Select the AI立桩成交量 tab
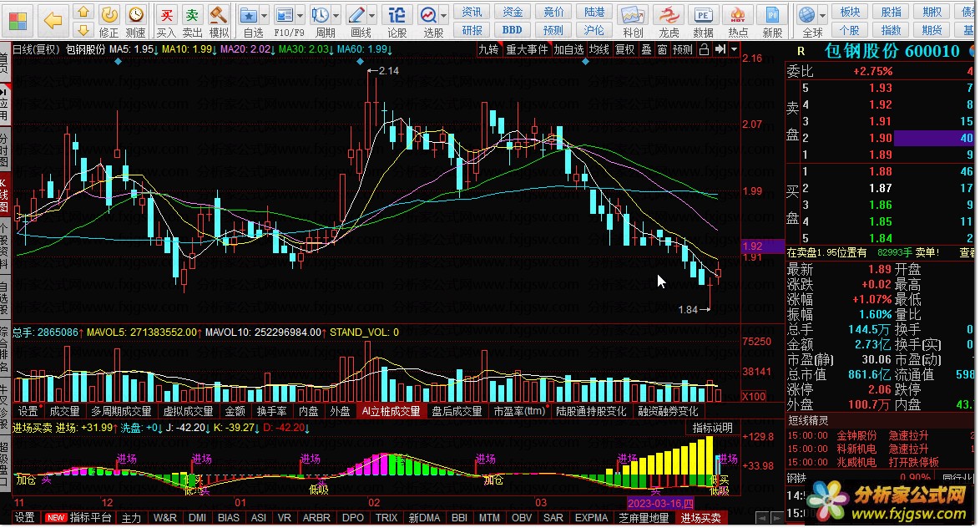This screenshot has width=980, height=528. pyautogui.click(x=391, y=411)
